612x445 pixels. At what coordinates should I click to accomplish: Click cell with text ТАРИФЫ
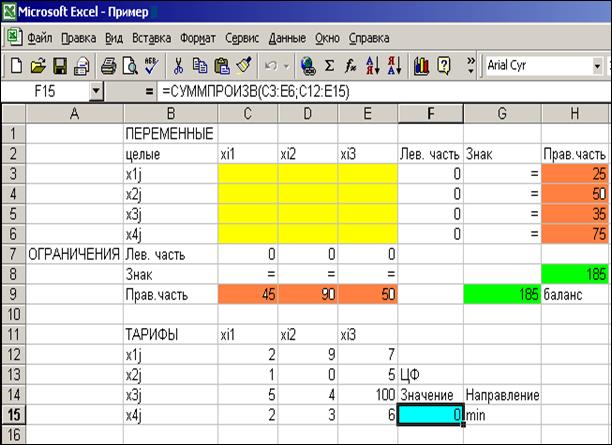pyautogui.click(x=170, y=335)
